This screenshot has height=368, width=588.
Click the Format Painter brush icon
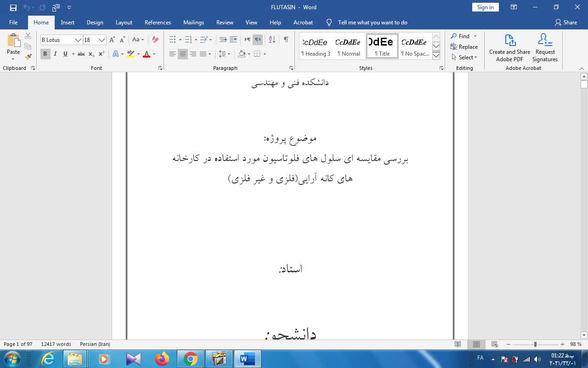28,57
